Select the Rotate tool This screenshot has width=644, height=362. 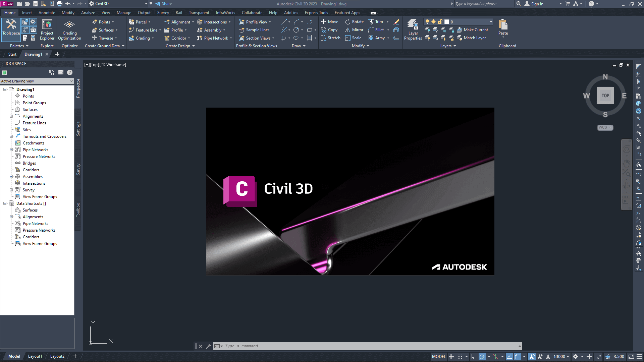(354, 22)
